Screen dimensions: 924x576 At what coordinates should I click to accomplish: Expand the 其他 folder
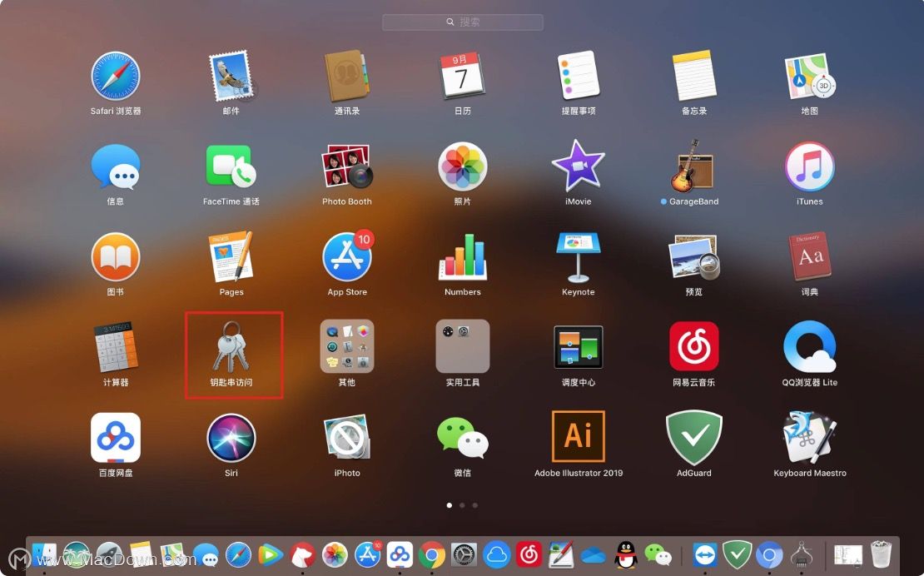point(347,346)
